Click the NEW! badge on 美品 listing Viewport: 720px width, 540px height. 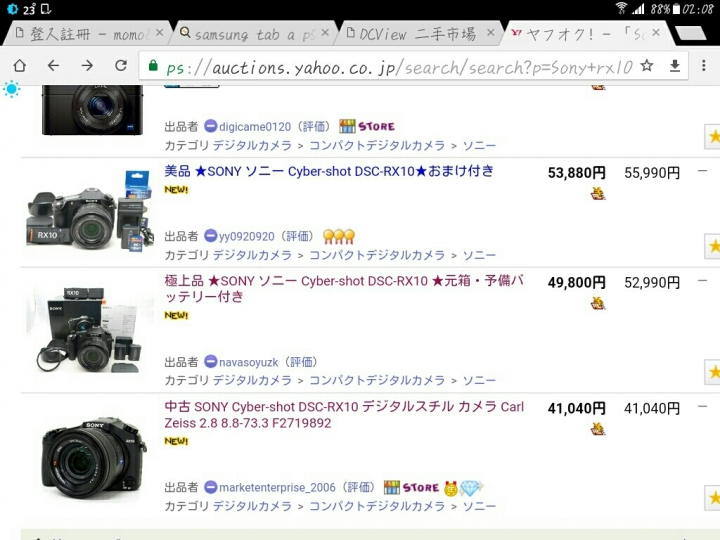176,190
